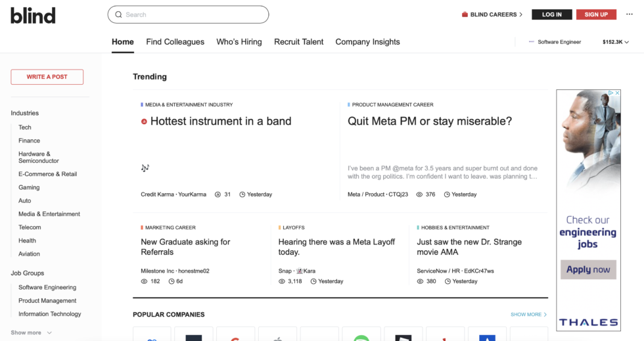
Task: Expand Show more in sidebar
Action: pyautogui.click(x=31, y=332)
